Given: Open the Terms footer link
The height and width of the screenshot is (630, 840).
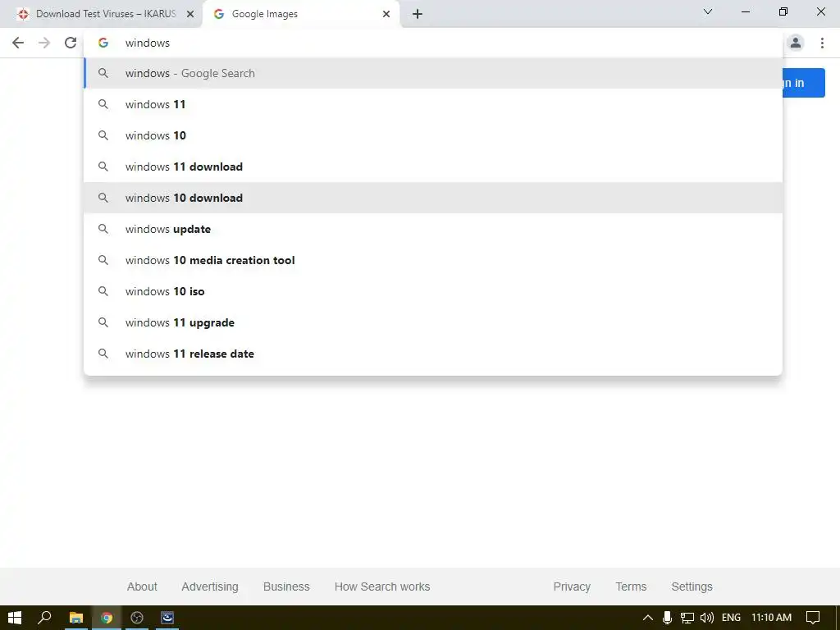Looking at the screenshot, I should click(x=631, y=587).
